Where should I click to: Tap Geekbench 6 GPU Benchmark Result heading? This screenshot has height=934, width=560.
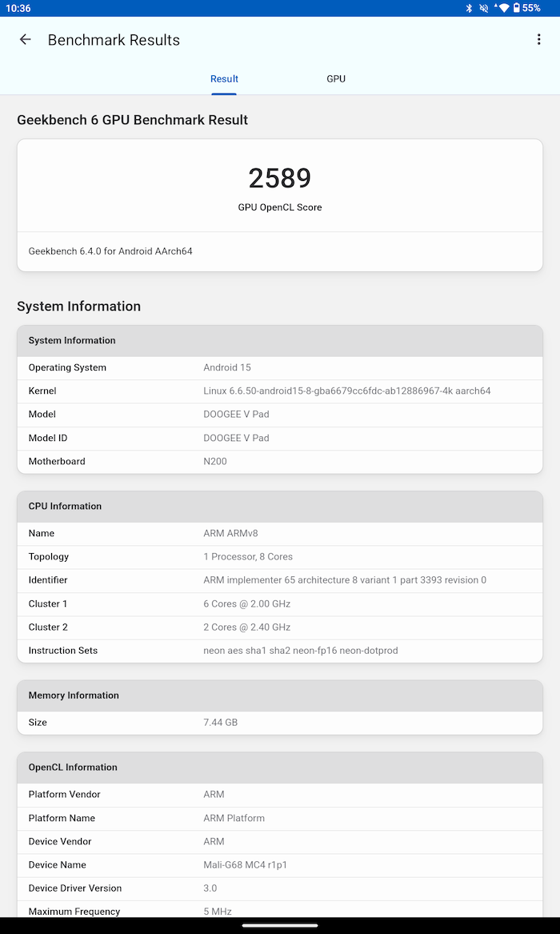coord(133,120)
